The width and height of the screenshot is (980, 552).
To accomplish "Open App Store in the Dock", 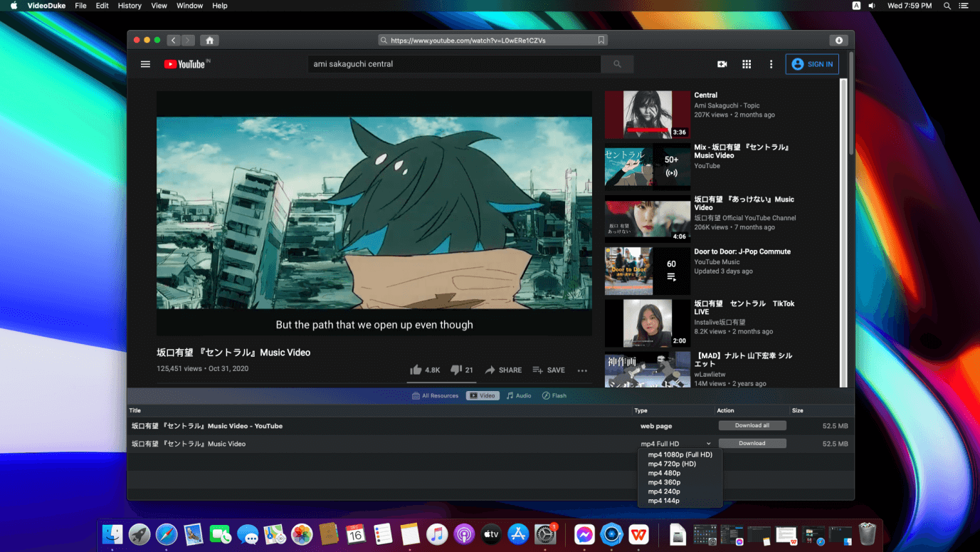I will [x=518, y=534].
